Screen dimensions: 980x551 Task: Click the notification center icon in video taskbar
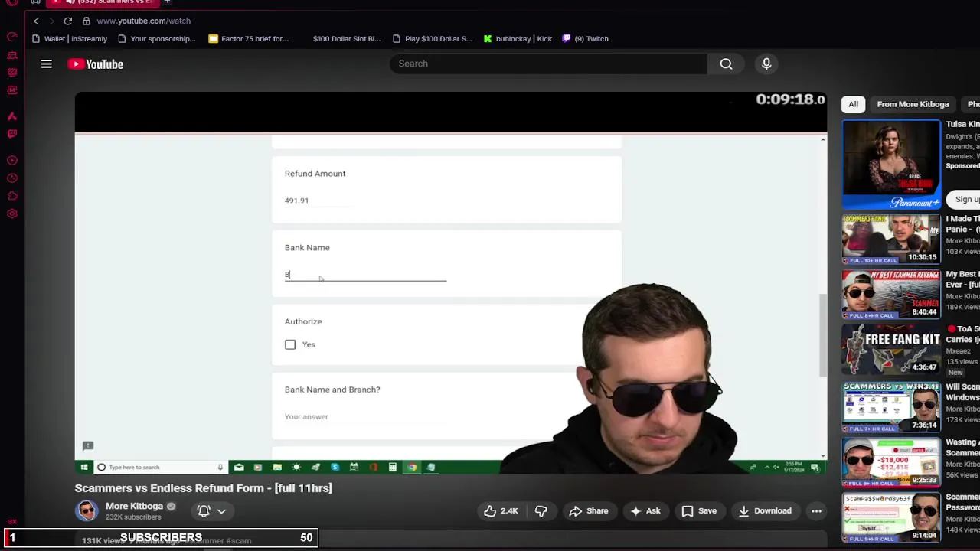coord(815,467)
